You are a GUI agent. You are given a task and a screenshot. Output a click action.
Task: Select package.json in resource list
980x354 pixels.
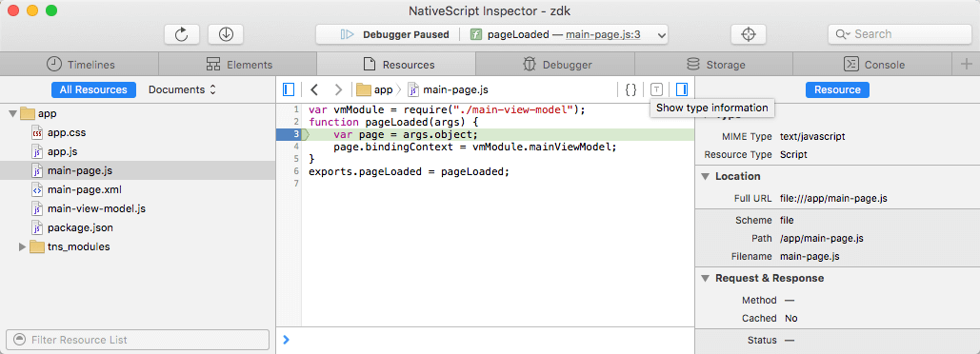[x=137, y=227]
